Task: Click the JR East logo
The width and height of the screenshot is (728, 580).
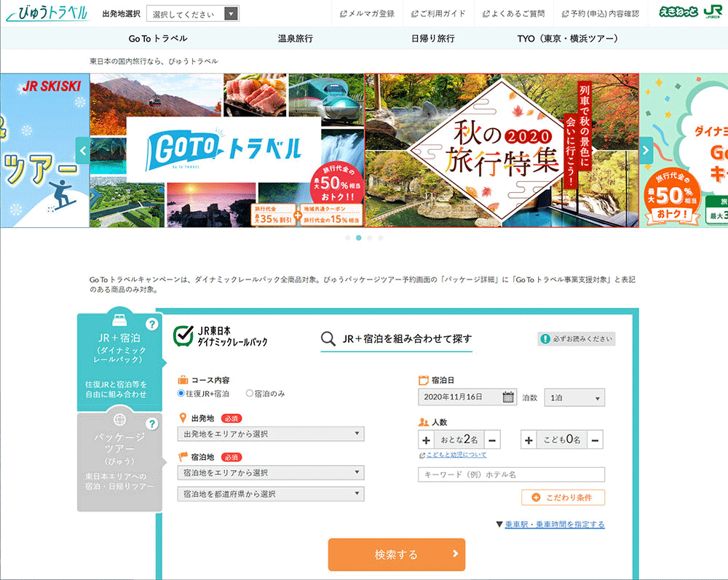Action: [713, 12]
